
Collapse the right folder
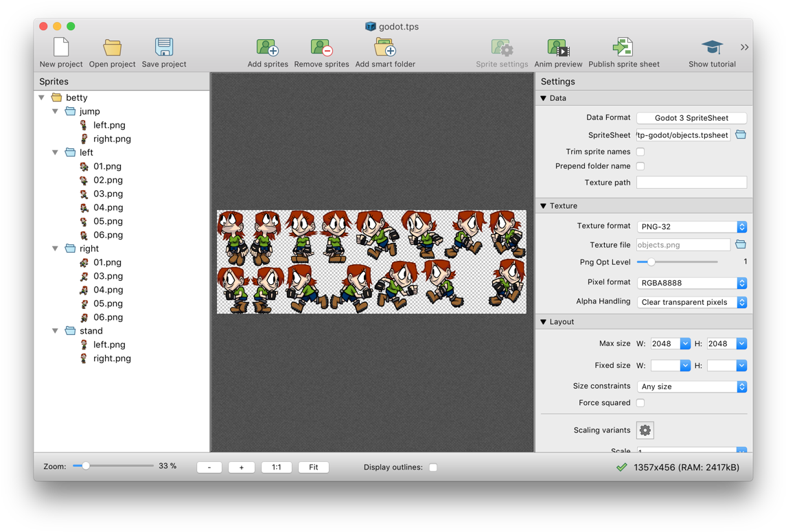pos(55,248)
